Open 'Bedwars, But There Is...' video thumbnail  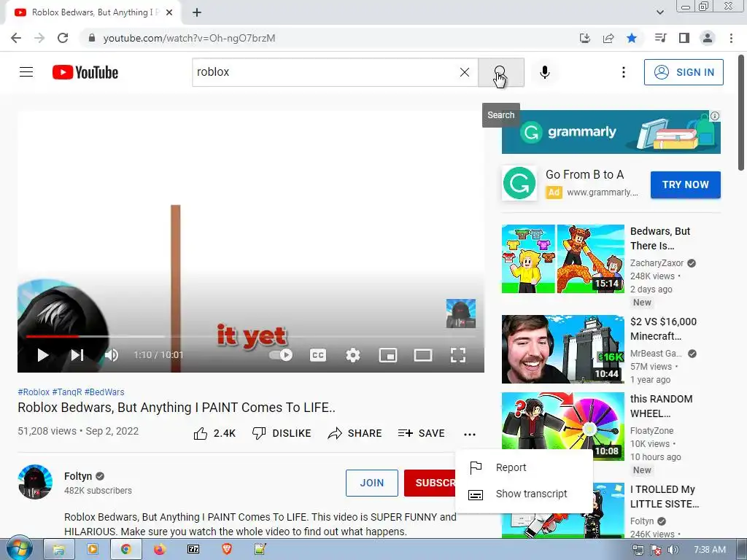(x=562, y=259)
